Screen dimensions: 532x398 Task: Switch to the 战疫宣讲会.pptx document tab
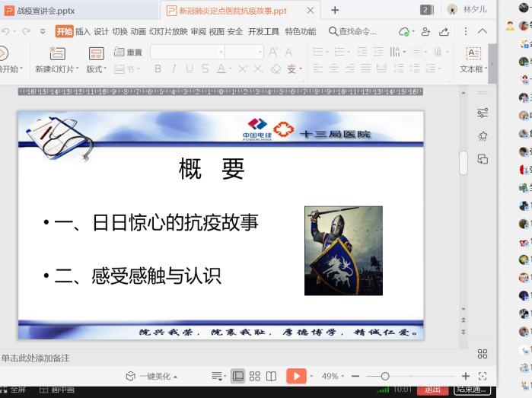[x=46, y=11]
